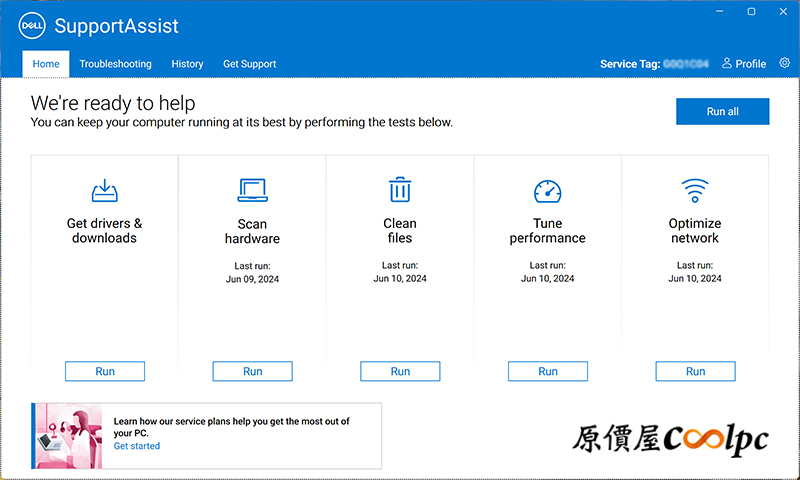This screenshot has width=800, height=480.
Task: Click the Dell logo in header
Action: (x=32, y=26)
